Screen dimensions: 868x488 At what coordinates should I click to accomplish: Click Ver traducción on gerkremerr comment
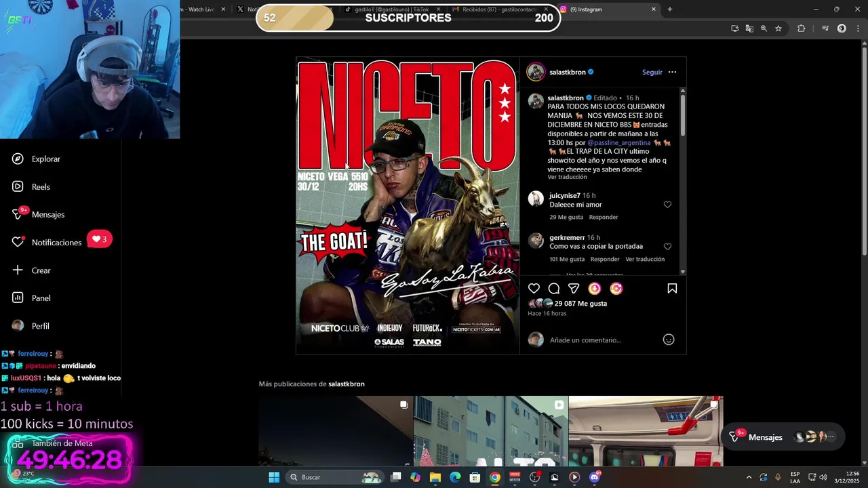pyautogui.click(x=645, y=259)
